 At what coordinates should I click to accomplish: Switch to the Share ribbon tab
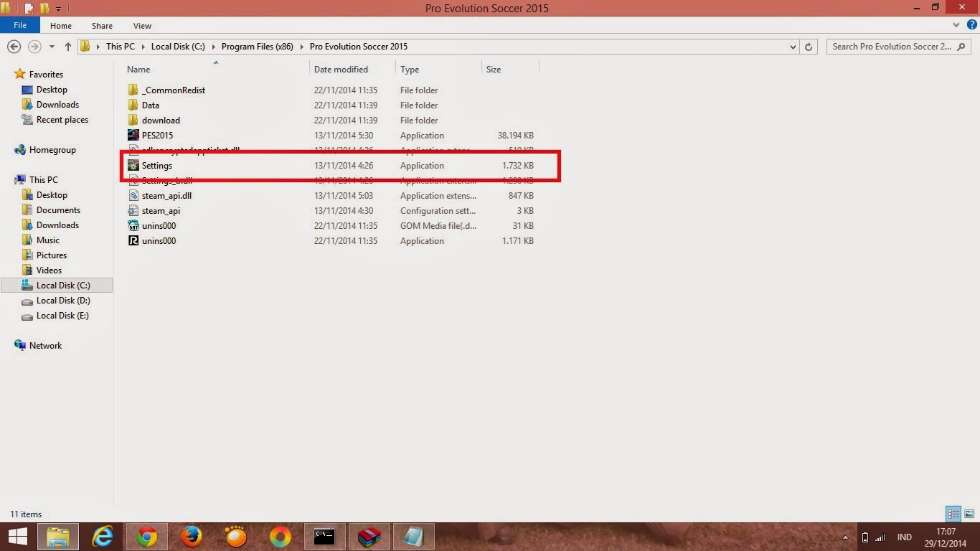click(102, 26)
